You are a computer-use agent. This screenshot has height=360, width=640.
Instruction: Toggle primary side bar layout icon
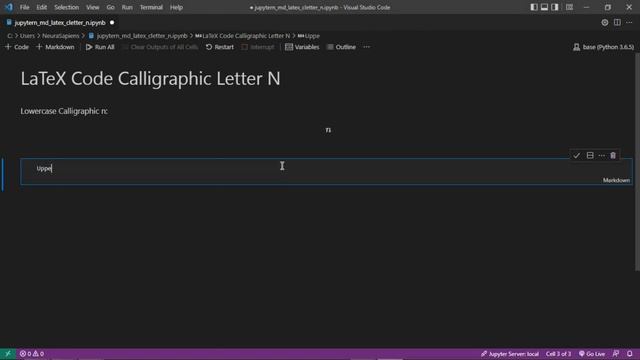pyautogui.click(x=534, y=7)
